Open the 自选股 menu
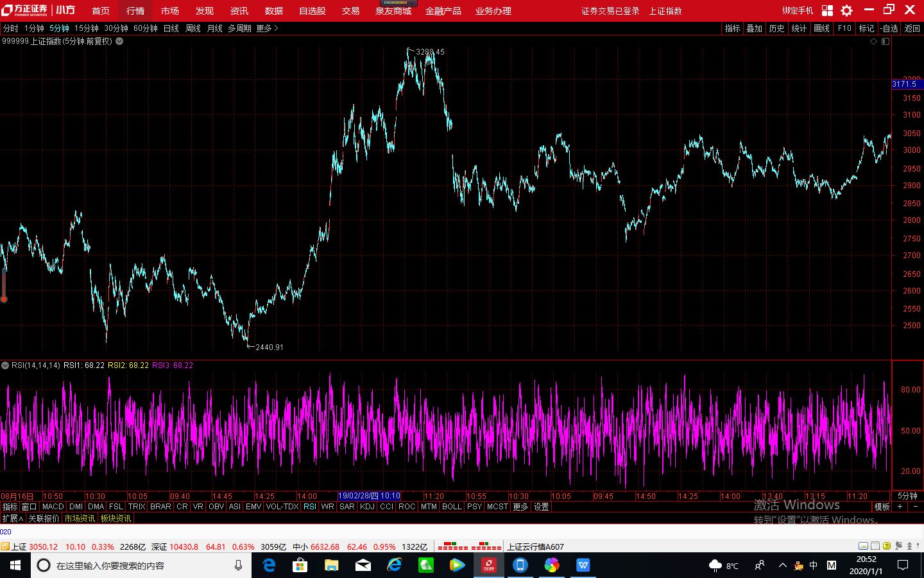The image size is (924, 578). pyautogui.click(x=312, y=11)
